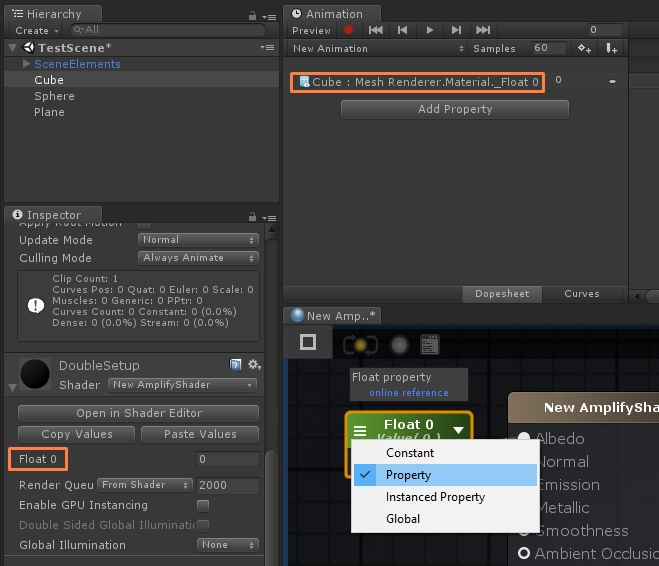Click the keyframe marker on _Float 0 row
Screen dimensions: 659x566
coord(612,82)
